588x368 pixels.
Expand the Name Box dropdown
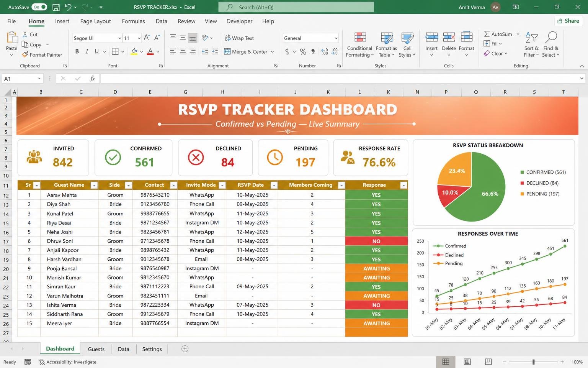tap(39, 79)
